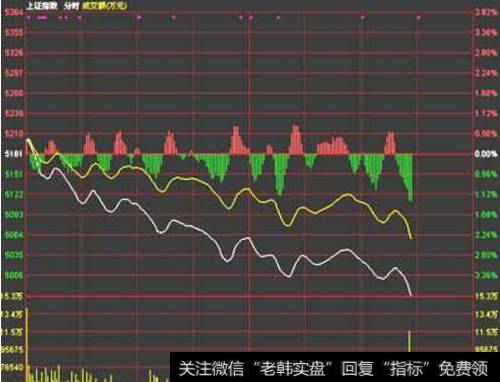Image resolution: width=500 pixels, height=382 pixels.
Task: Click the leftmost purple info marker dot
Action: [29, 17]
